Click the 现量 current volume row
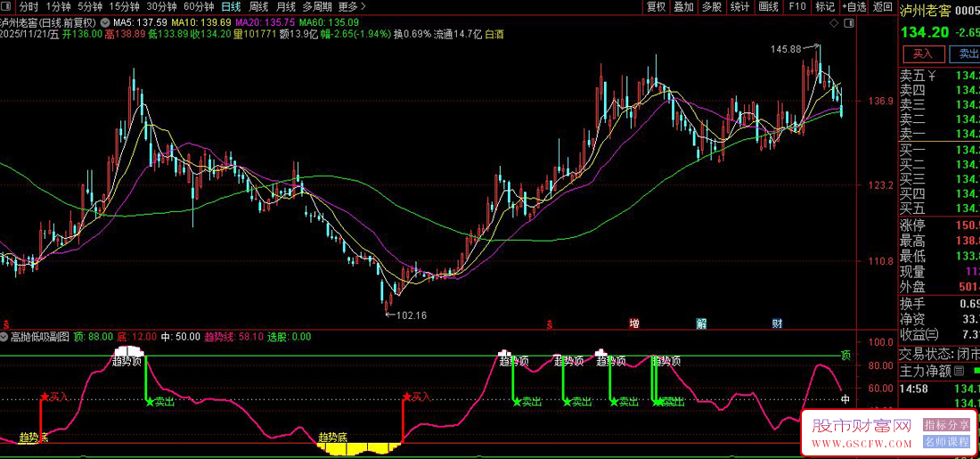The image size is (980, 459). tap(939, 272)
